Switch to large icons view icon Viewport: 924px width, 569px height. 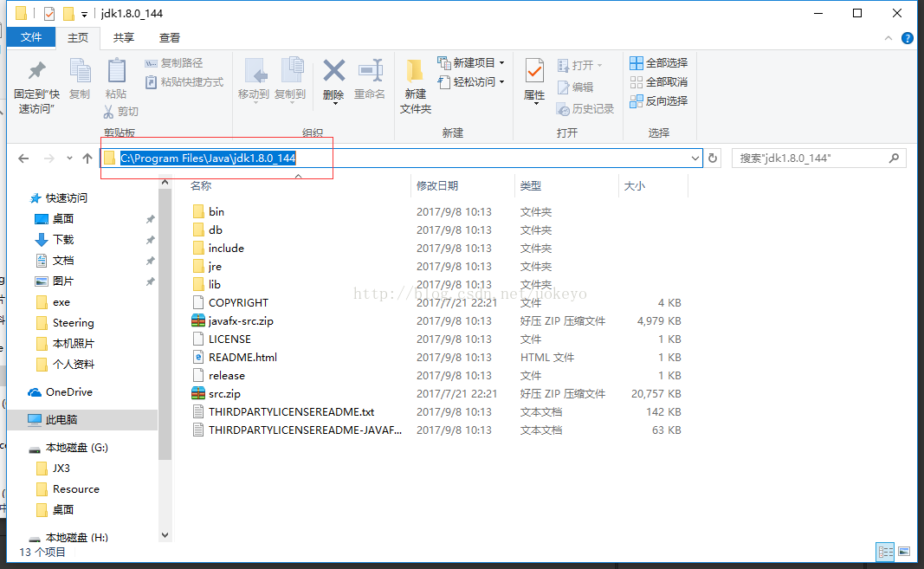click(x=904, y=552)
